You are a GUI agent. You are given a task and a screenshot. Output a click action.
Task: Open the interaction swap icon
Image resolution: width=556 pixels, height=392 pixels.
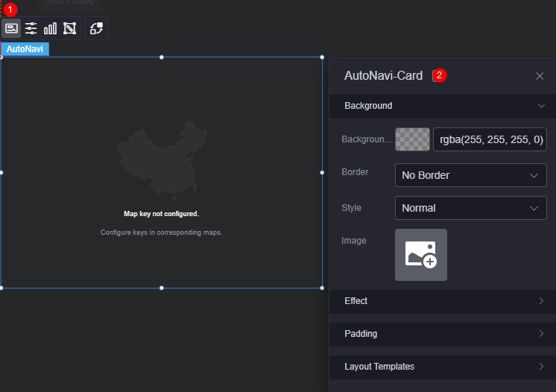[96, 28]
